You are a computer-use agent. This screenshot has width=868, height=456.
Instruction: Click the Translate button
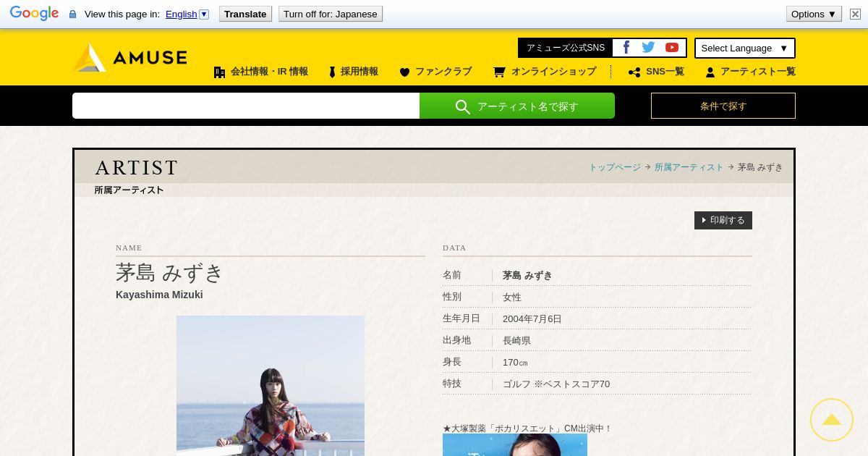(x=245, y=14)
